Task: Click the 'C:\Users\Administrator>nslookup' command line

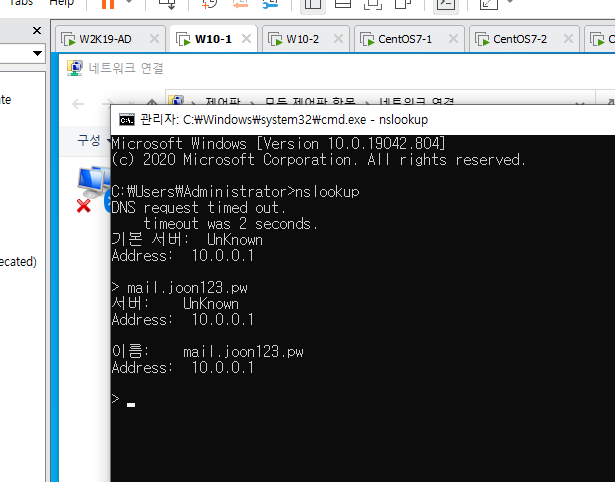Action: 235,192
